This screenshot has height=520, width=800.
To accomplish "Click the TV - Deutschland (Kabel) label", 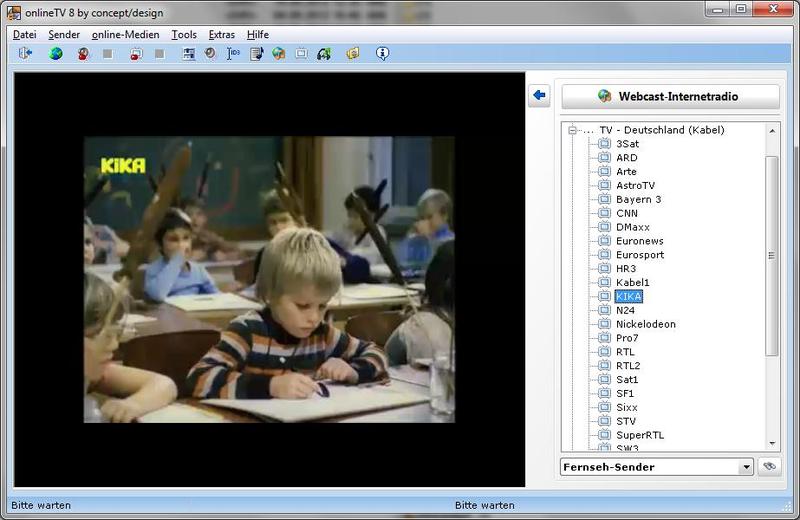I will click(662, 130).
